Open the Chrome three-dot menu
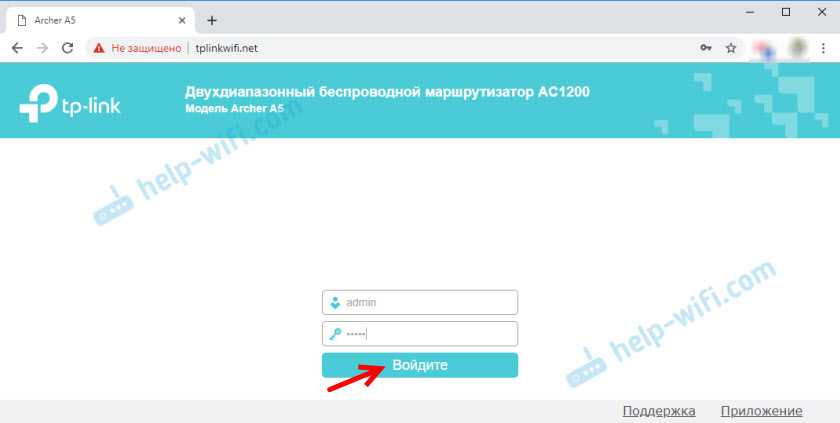840x423 pixels. coord(823,48)
